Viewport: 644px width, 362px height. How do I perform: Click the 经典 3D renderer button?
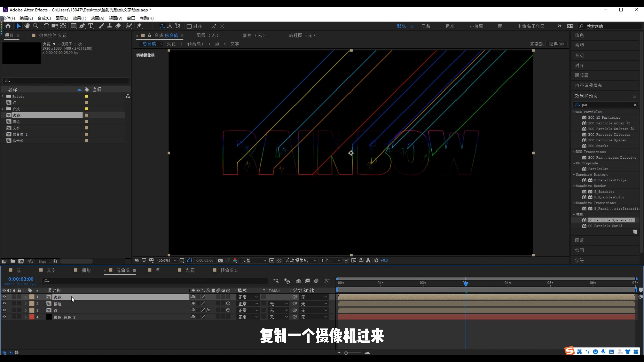(556, 44)
